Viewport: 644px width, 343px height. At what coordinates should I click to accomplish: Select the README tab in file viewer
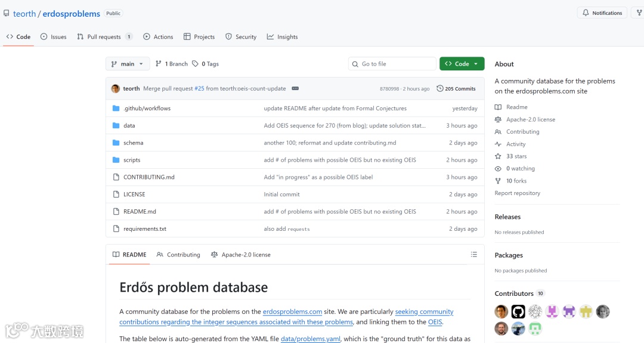(x=129, y=255)
